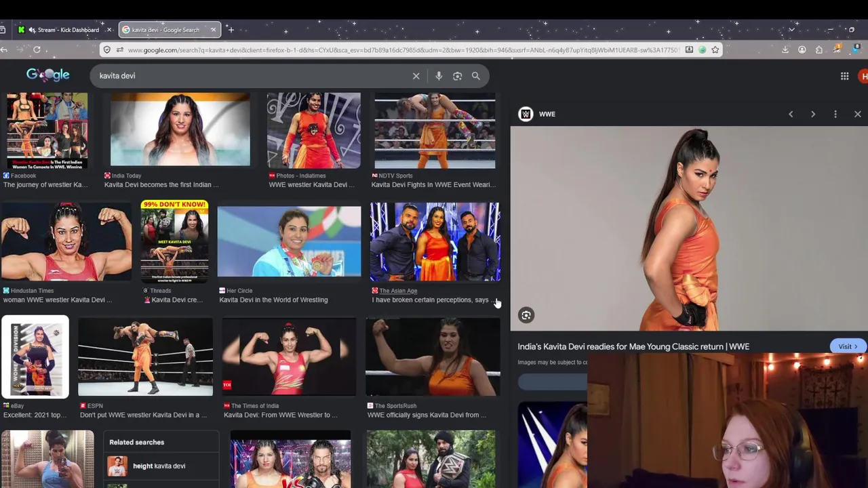Start voice search with microphone icon
868x488 pixels.
(439, 76)
